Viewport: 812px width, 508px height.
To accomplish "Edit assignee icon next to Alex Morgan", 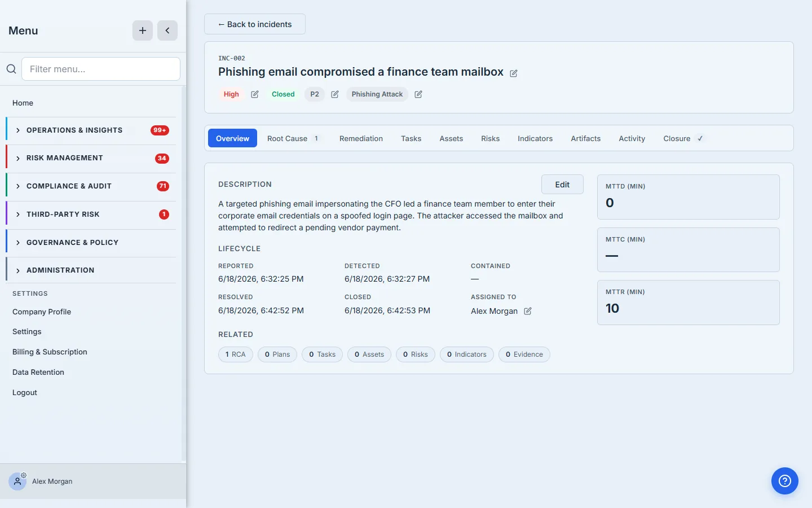I will pyautogui.click(x=528, y=311).
